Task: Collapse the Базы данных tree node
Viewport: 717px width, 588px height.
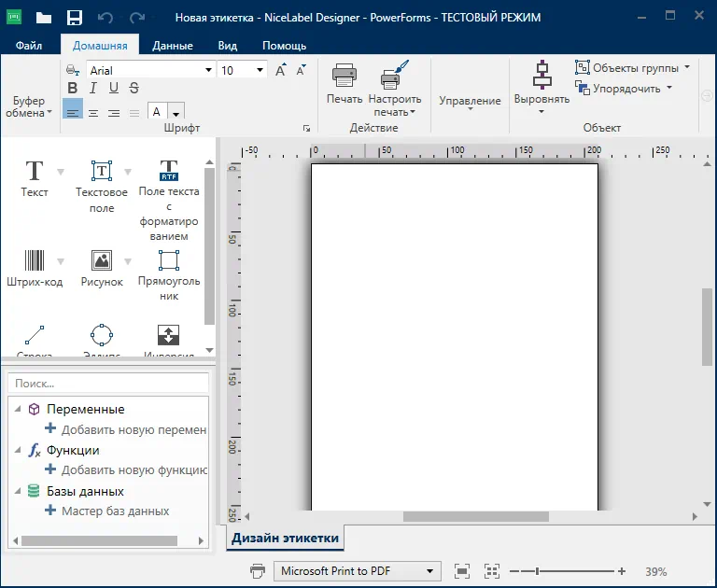Action: click(x=18, y=491)
